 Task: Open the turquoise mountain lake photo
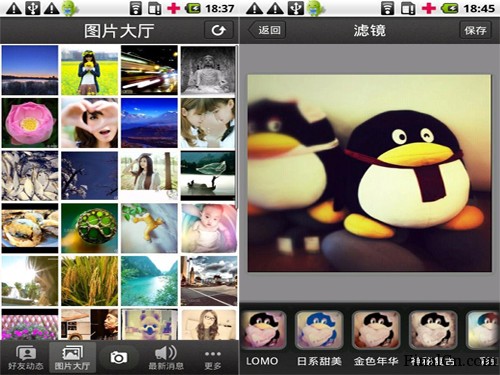[149, 281]
